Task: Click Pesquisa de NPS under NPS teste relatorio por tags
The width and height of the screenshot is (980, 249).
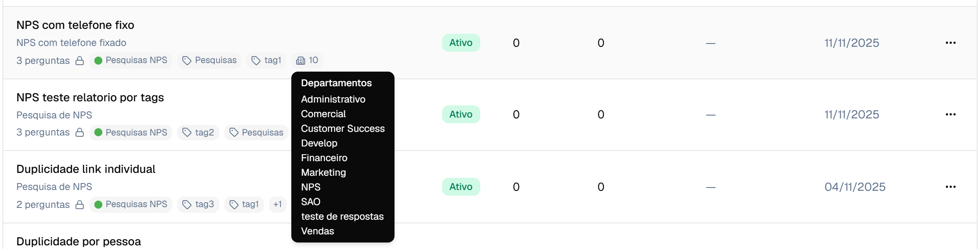Action: coord(54,115)
